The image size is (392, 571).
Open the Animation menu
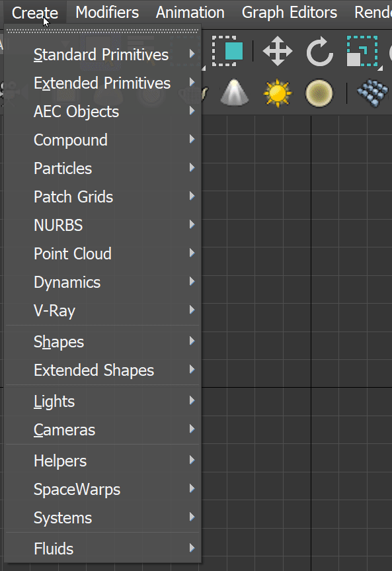click(190, 12)
